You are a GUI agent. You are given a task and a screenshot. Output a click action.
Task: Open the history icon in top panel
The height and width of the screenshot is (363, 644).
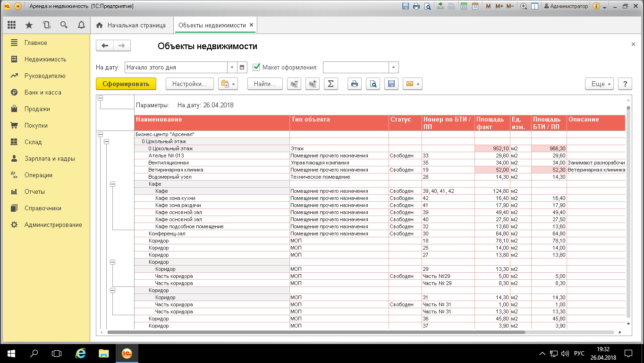tap(46, 25)
